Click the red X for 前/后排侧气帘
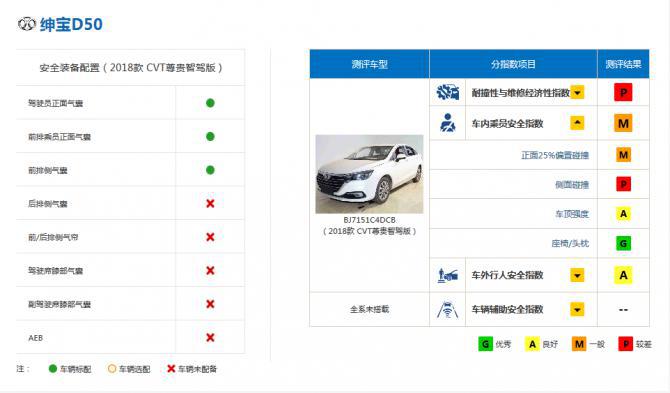670x393 pixels. pos(210,237)
